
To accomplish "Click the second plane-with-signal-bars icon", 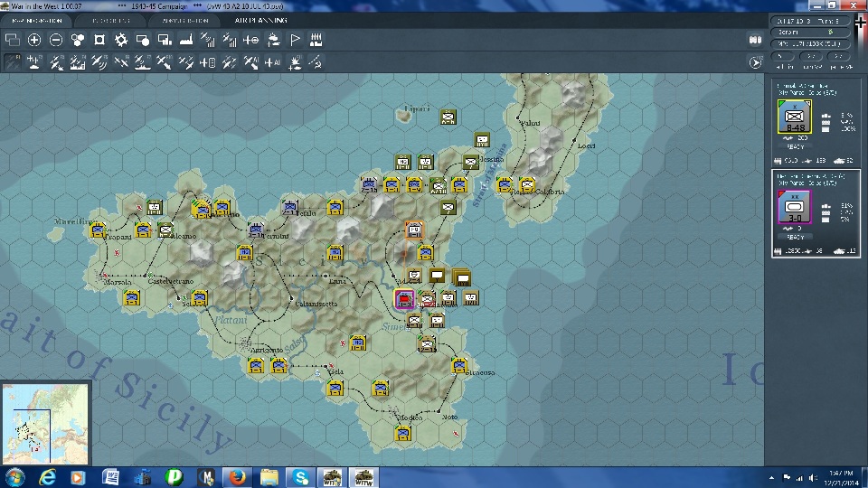I will pyautogui.click(x=229, y=40).
